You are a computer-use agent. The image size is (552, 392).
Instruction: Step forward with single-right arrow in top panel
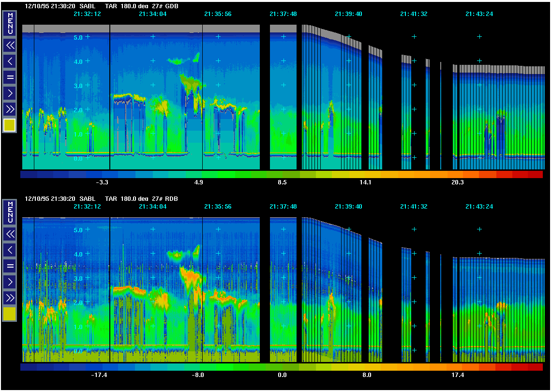pos(10,93)
